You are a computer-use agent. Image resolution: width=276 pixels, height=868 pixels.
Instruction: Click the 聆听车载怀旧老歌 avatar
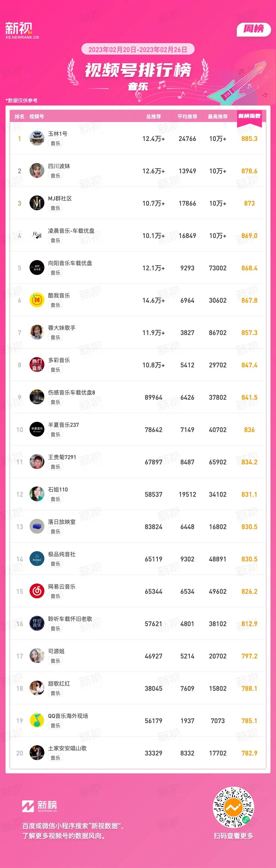click(x=37, y=624)
